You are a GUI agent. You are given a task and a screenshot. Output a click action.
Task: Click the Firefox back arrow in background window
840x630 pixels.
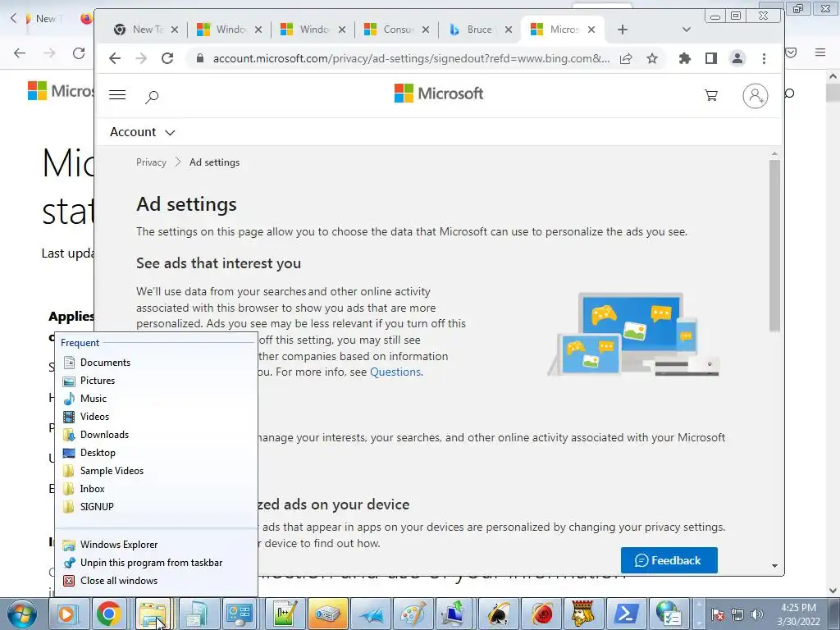point(20,53)
